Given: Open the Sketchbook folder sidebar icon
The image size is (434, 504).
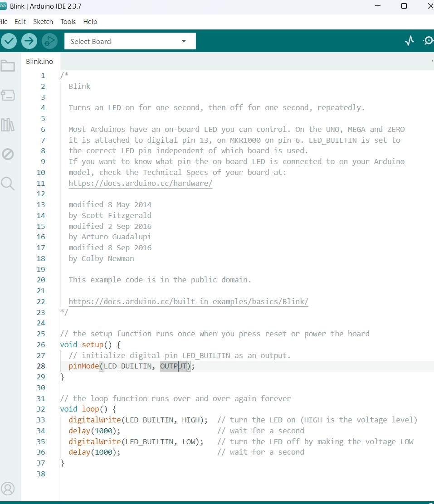Looking at the screenshot, I should click(x=8, y=66).
